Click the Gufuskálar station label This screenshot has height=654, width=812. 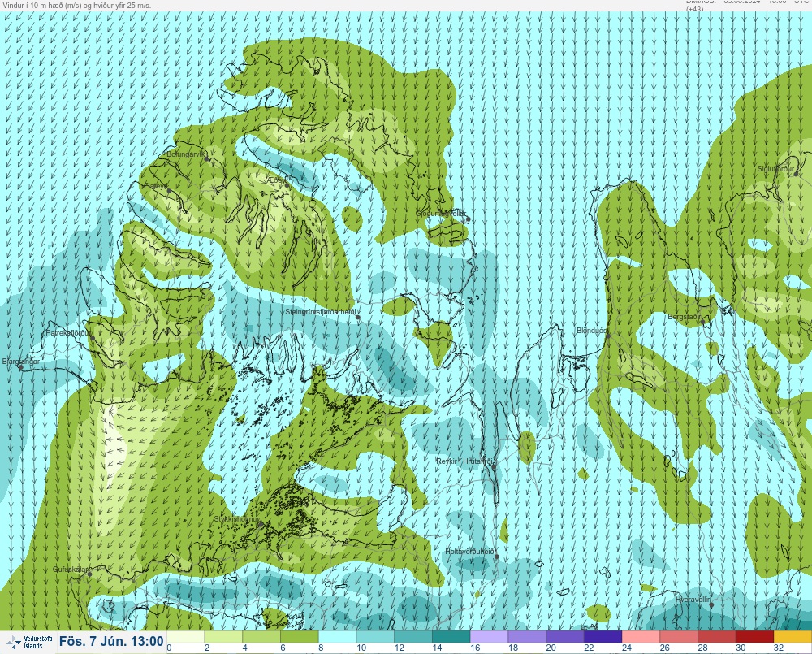(x=71, y=569)
